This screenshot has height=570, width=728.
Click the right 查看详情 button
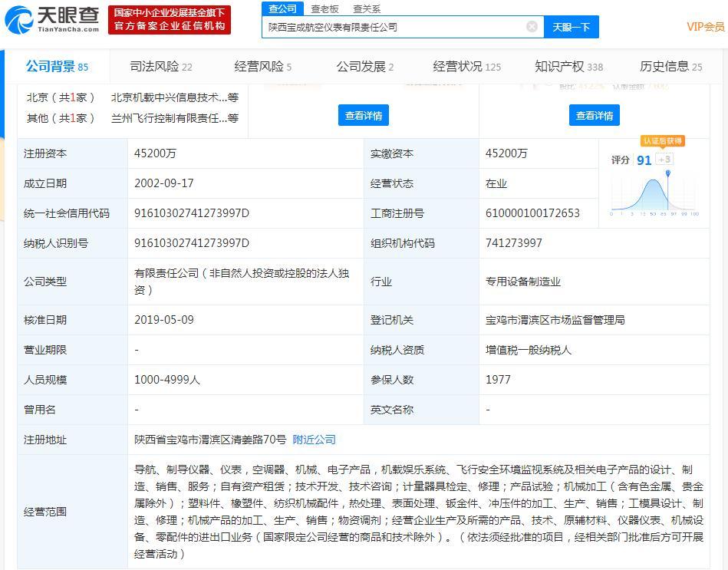tap(595, 116)
